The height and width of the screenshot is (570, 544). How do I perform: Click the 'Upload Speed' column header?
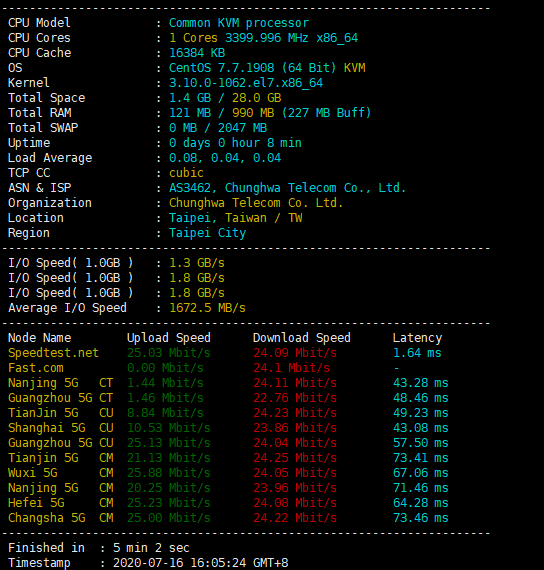click(x=169, y=338)
